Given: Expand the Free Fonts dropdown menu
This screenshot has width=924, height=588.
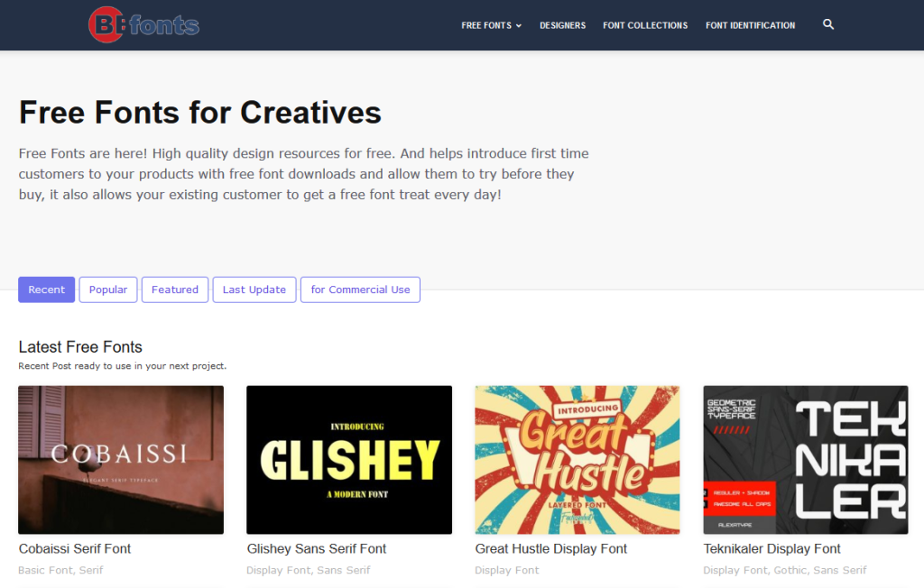Looking at the screenshot, I should (491, 25).
